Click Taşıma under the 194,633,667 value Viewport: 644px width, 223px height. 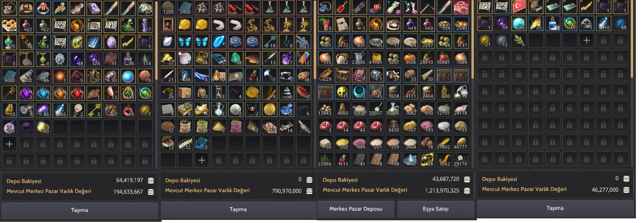pyautogui.click(x=80, y=210)
